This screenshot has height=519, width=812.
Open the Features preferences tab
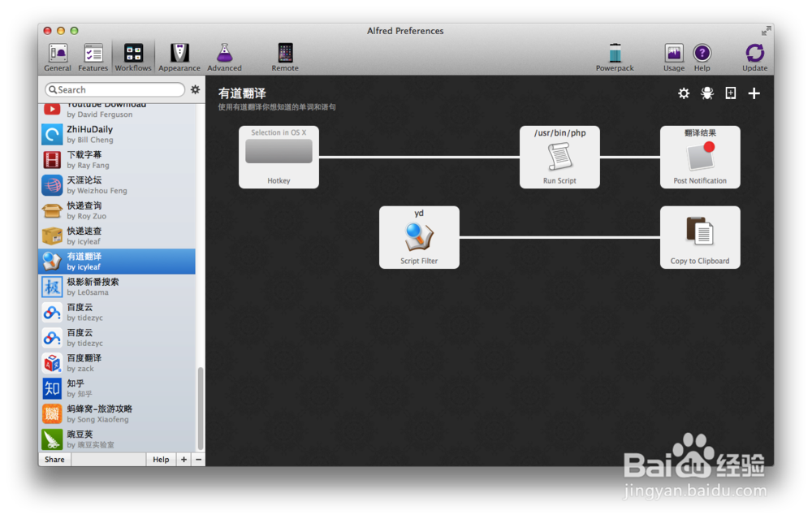93,58
